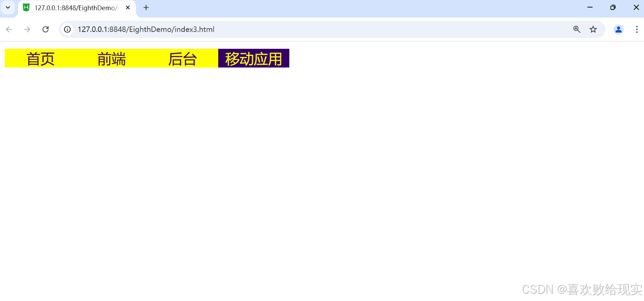
Task: Close the browser window
Action: (636, 7)
